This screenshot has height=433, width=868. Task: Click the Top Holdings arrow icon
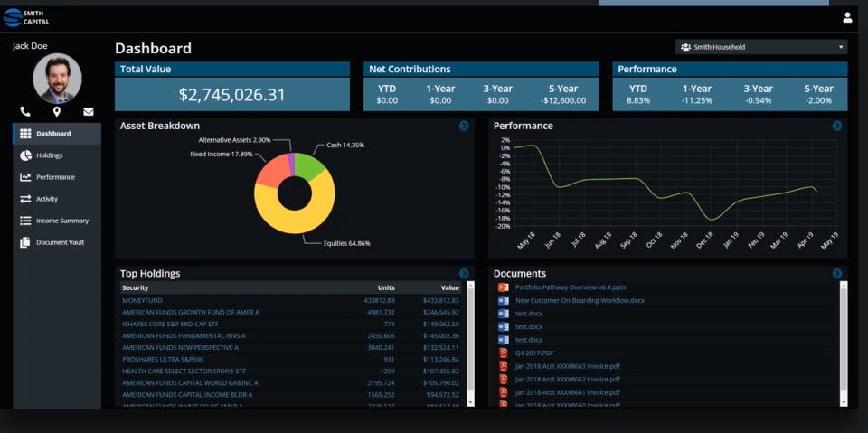pos(464,274)
